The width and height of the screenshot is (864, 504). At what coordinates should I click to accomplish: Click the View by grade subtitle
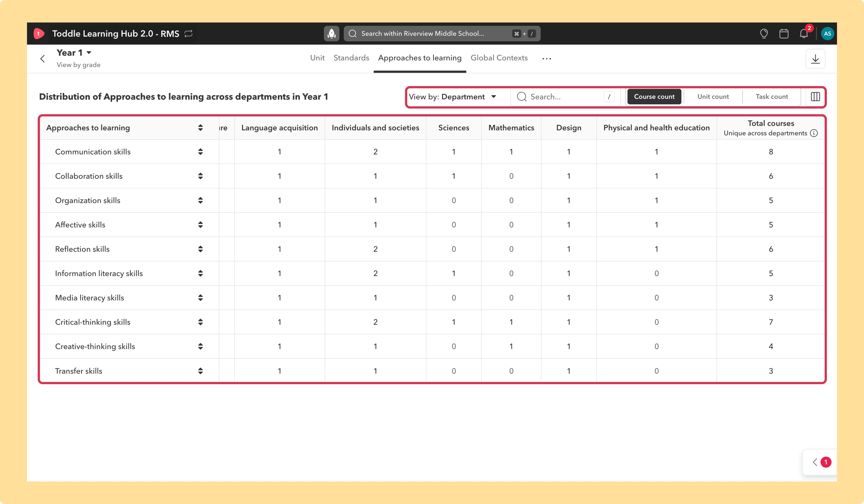click(x=78, y=65)
